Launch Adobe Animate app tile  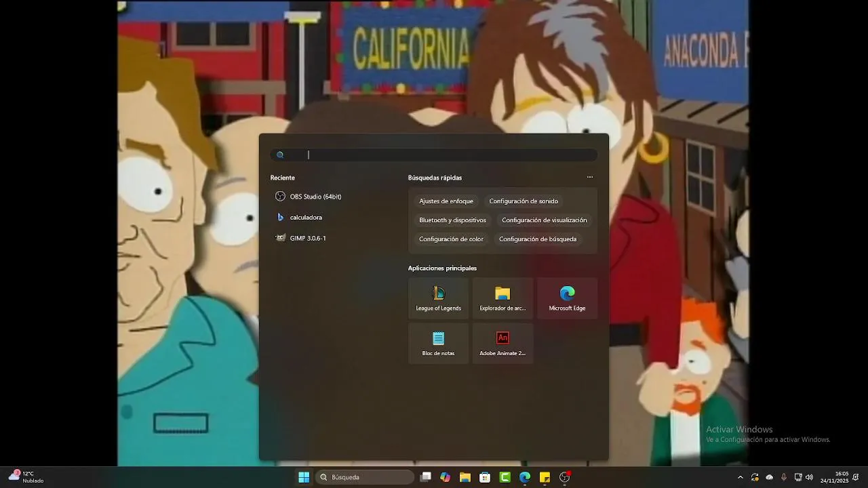pyautogui.click(x=502, y=343)
